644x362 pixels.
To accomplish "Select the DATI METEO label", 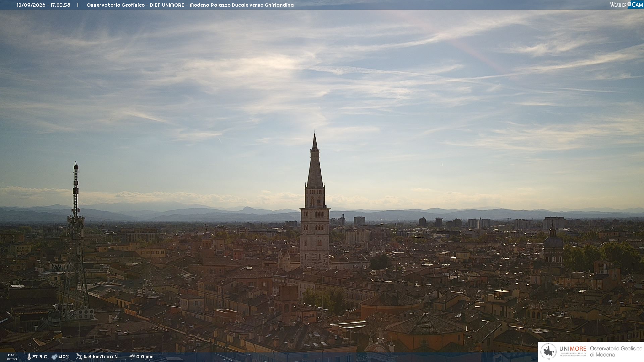I will [x=12, y=357].
